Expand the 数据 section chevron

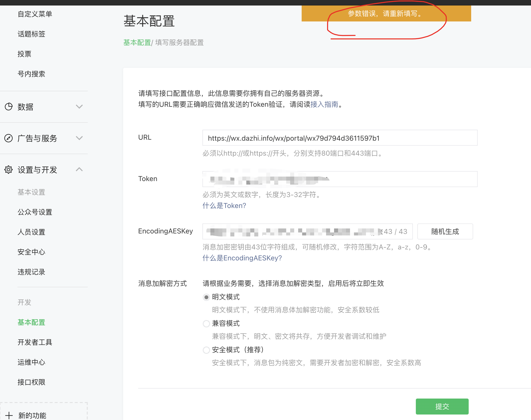point(79,107)
